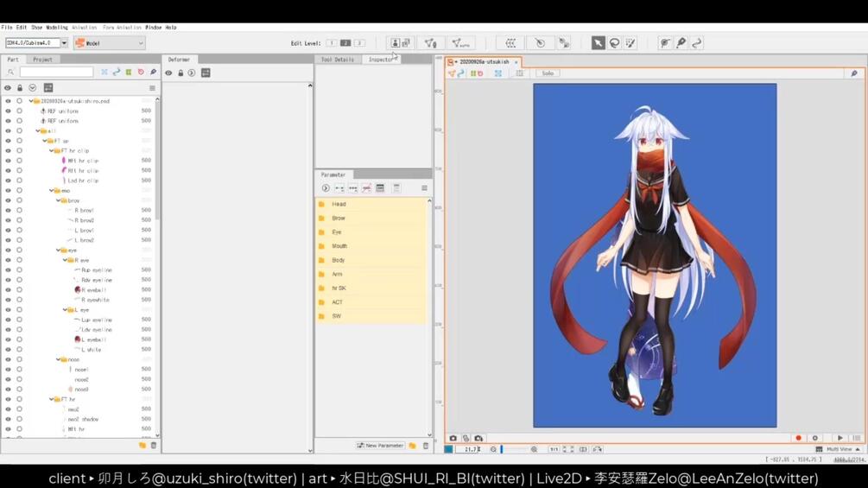Click the Parts panel new folder icon
This screenshot has height=488, width=868.
tap(143, 445)
